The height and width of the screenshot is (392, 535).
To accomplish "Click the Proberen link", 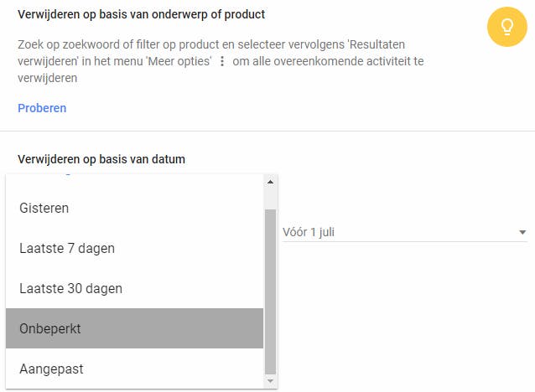I will click(42, 108).
